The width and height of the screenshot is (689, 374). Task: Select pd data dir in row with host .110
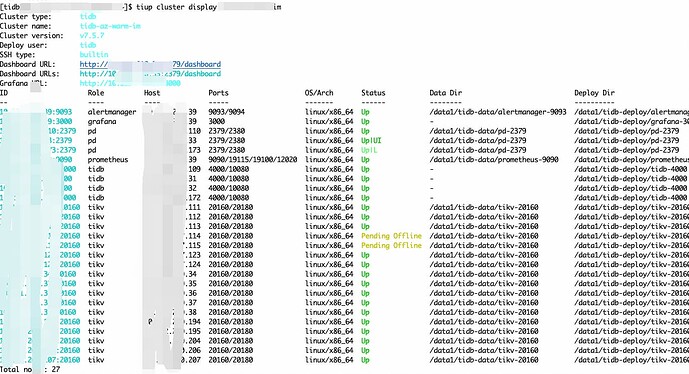pos(478,131)
